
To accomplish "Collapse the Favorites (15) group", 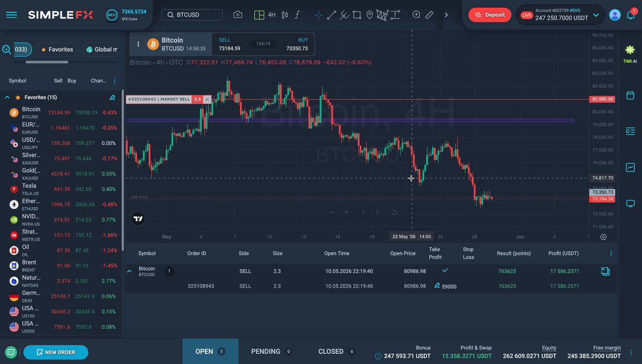I will click(x=7, y=97).
